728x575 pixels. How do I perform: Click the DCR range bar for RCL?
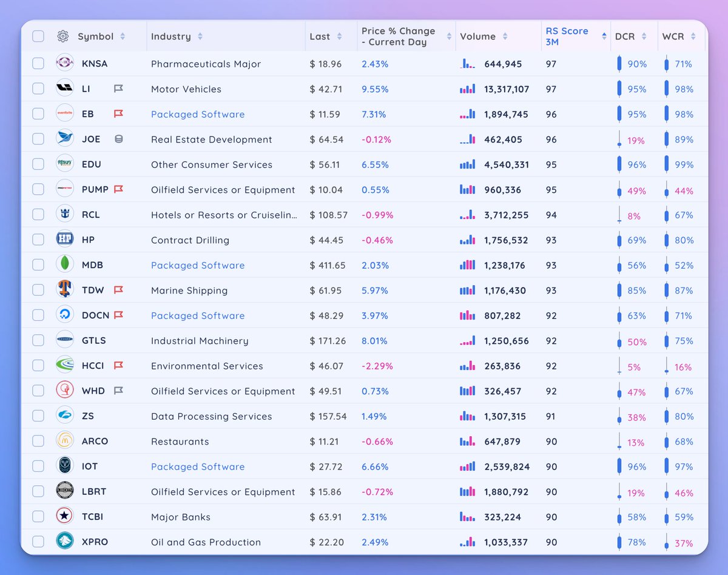619,215
